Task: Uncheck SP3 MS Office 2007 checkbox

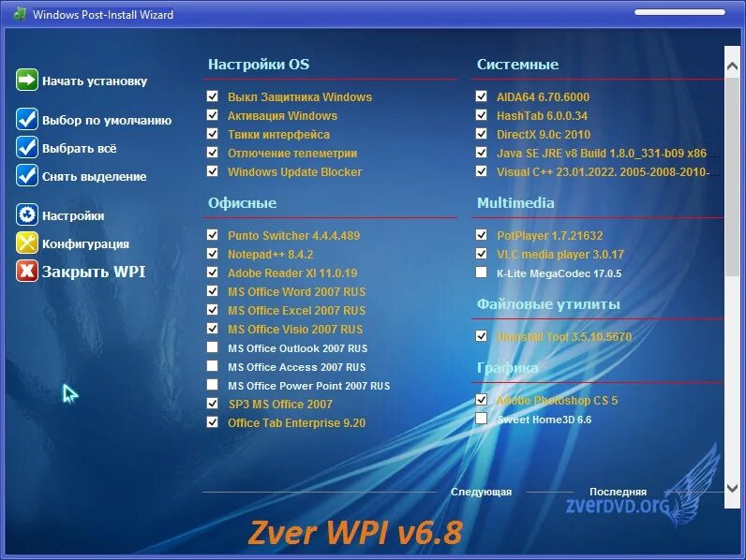Action: tap(212, 404)
